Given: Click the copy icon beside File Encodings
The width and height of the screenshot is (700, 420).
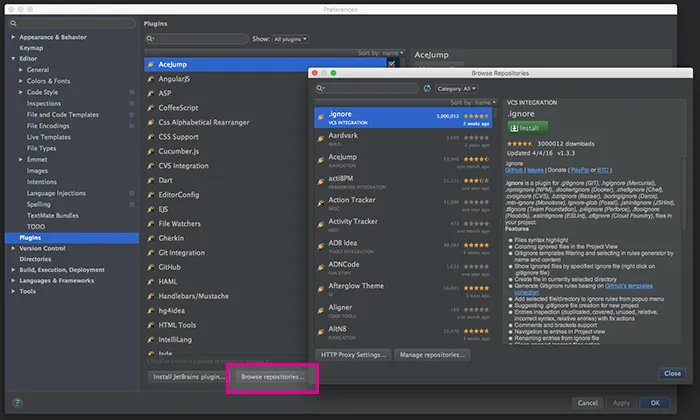Looking at the screenshot, I should [132, 126].
